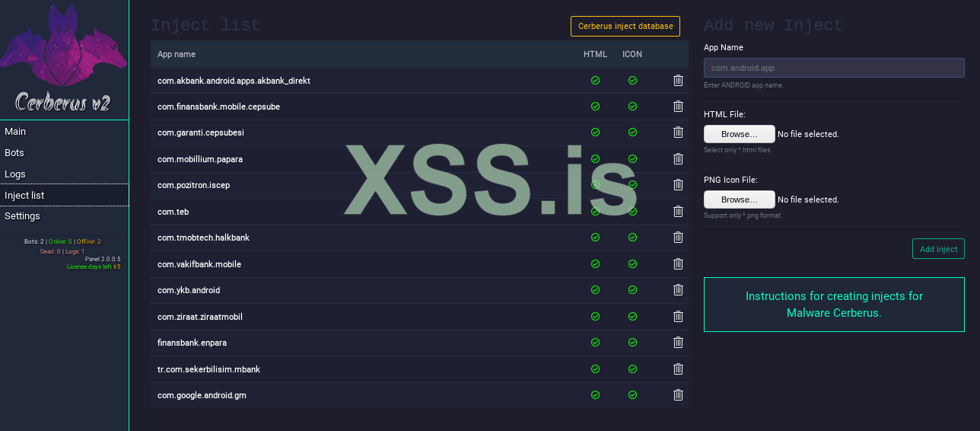
Task: Click ICON check mark for com.google.android.gm
Action: [632, 395]
